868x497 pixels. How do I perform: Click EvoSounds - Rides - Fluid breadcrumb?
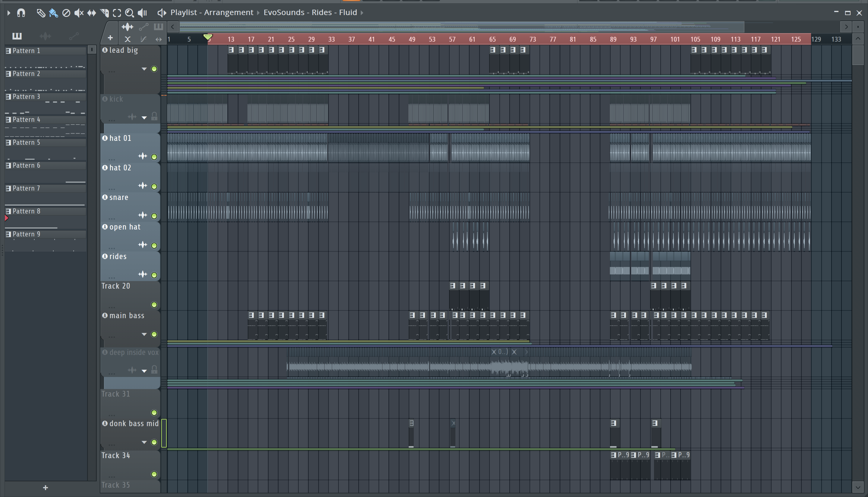point(310,13)
